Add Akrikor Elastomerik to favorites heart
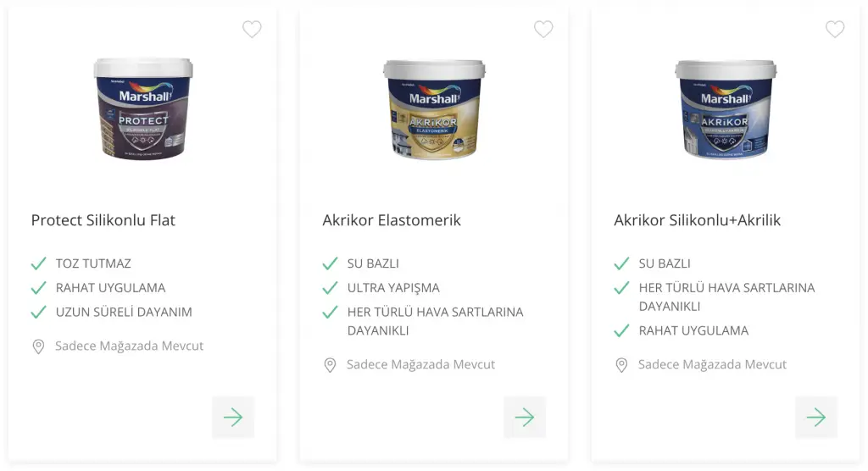This screenshot has width=868, height=471. [543, 29]
